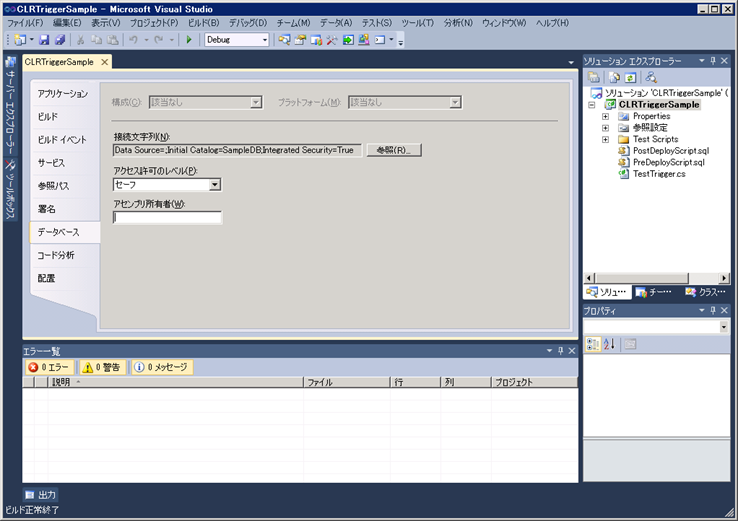Click the Start Page toolbar icon
This screenshot has height=521, width=738.
pyautogui.click(x=348, y=40)
